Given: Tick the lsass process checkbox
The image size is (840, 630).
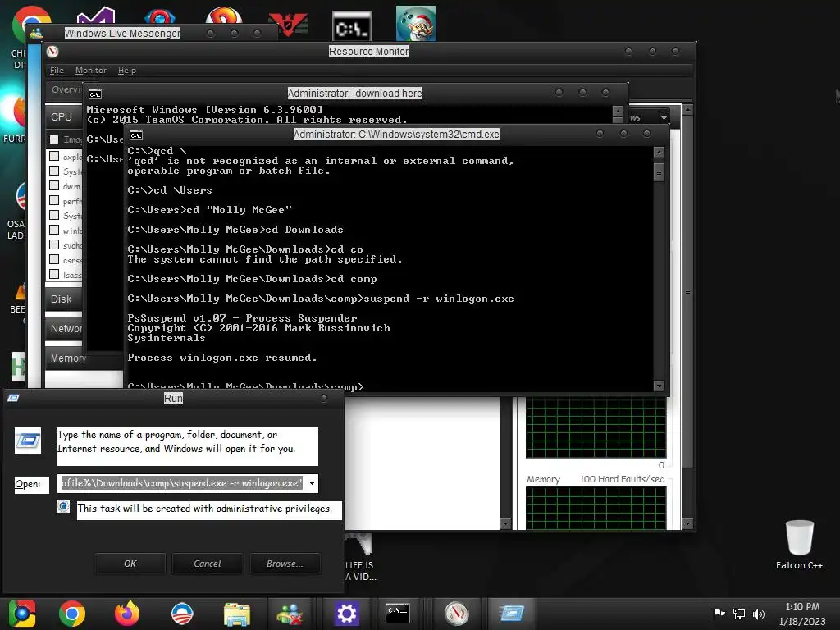Looking at the screenshot, I should click(x=54, y=274).
